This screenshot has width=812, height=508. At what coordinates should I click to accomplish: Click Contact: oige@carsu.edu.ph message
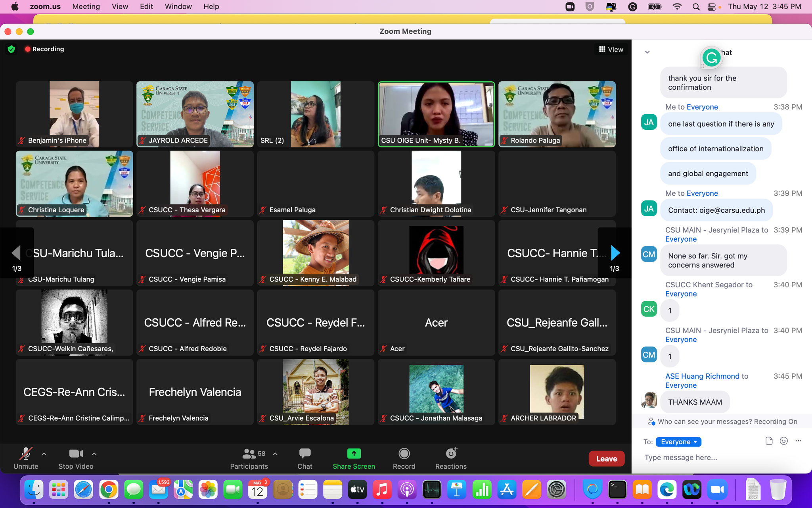click(716, 210)
